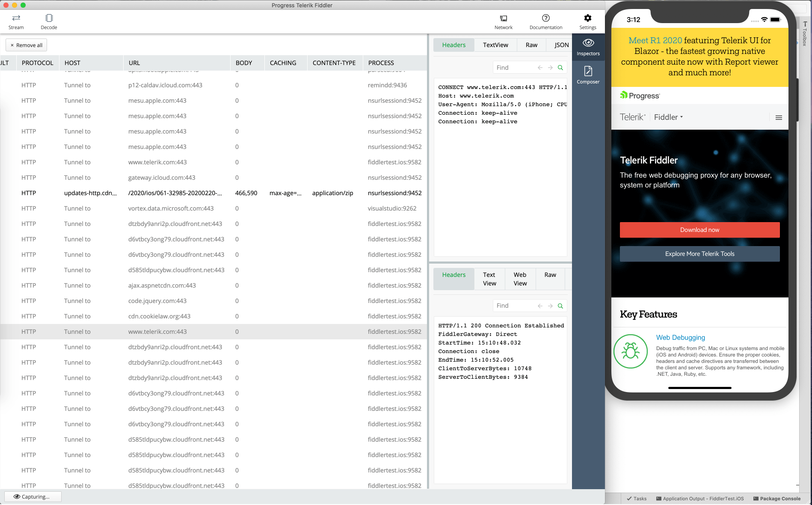Select the code.jquery.com:443 row
The image size is (812, 505).
(x=213, y=301)
